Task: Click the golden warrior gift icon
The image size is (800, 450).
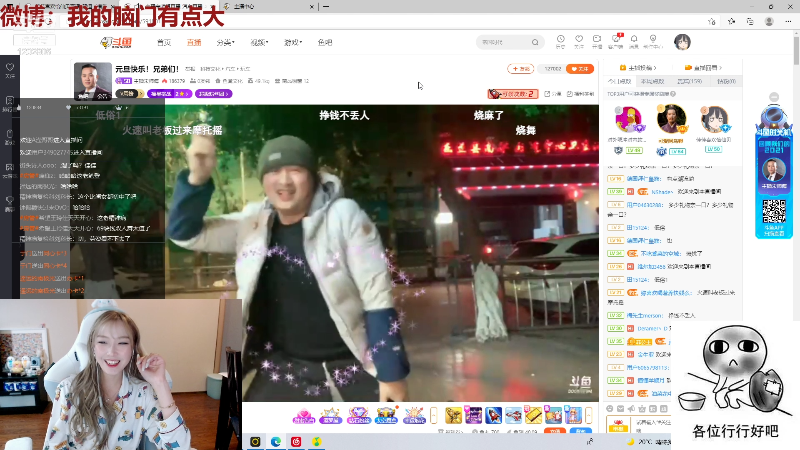Action: (453, 415)
